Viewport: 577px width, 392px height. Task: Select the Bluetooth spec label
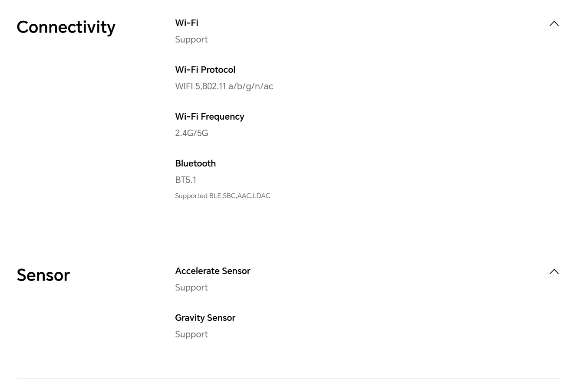point(195,163)
